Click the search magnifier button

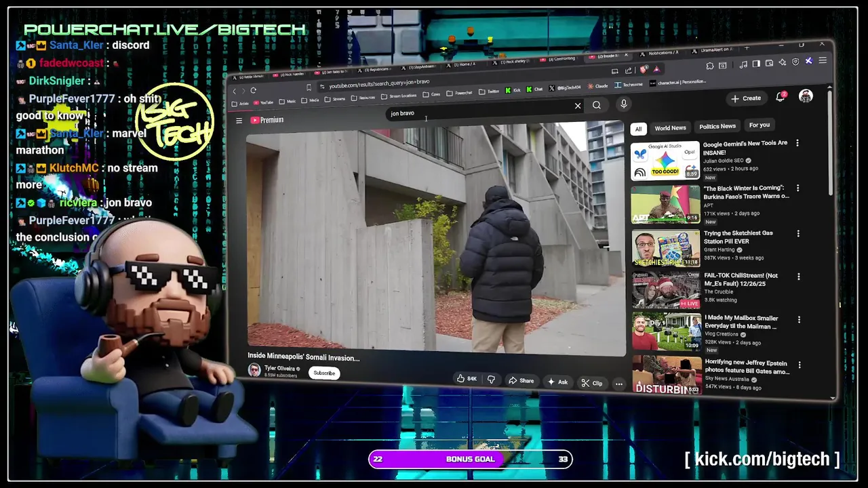coord(597,105)
